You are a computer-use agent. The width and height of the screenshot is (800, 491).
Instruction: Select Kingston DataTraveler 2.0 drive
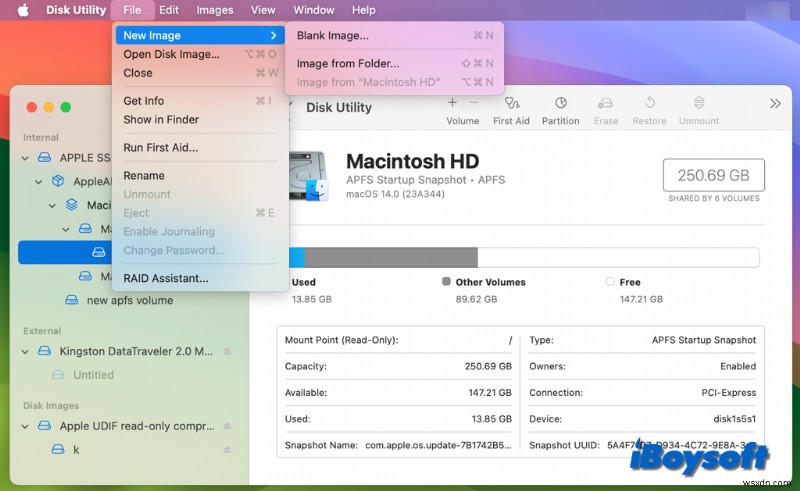(136, 352)
